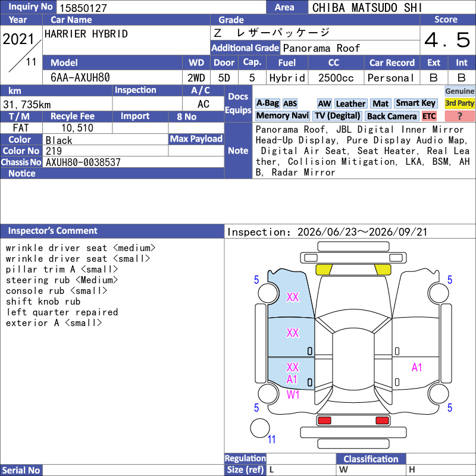Click the FAT transmission value
Screen dimensions: 476x476
pyautogui.click(x=21, y=128)
